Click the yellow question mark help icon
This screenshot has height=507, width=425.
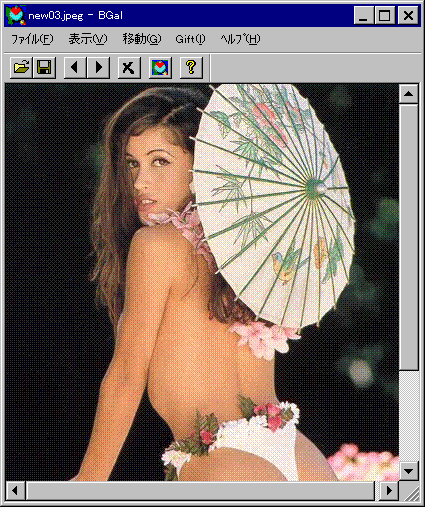(191, 68)
